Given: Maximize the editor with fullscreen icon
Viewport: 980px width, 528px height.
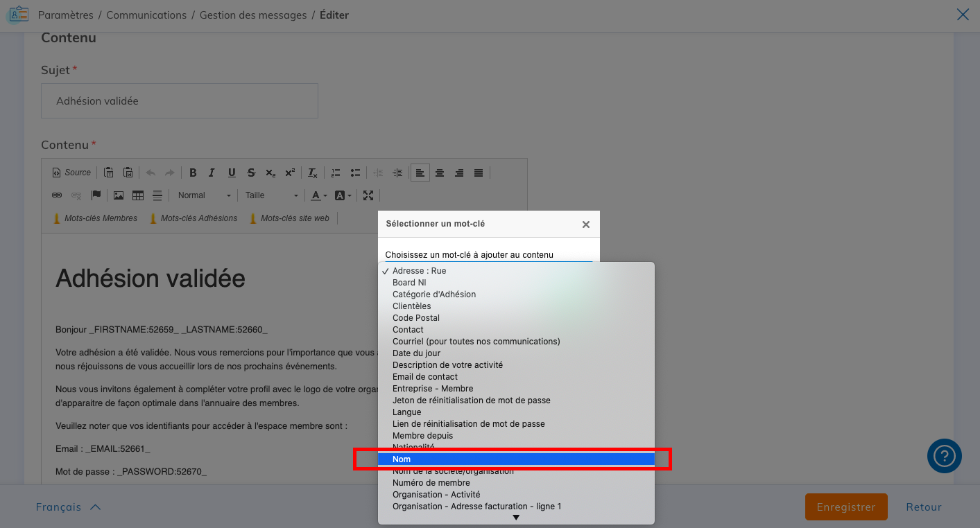Looking at the screenshot, I should pos(368,195).
